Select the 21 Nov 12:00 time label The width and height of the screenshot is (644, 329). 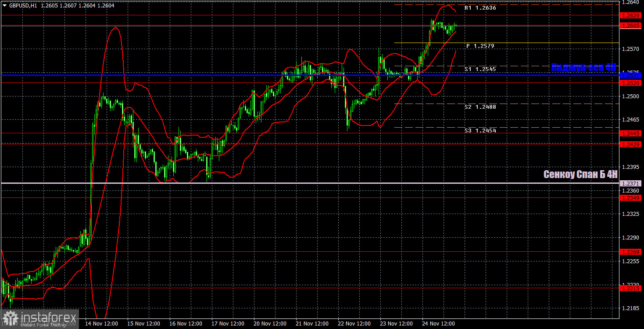click(x=312, y=324)
